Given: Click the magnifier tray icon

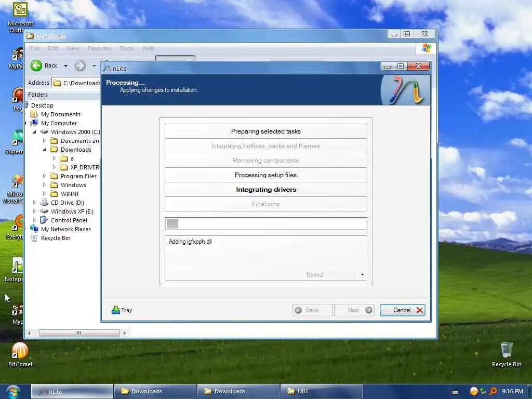Looking at the screenshot, I should 494,391.
